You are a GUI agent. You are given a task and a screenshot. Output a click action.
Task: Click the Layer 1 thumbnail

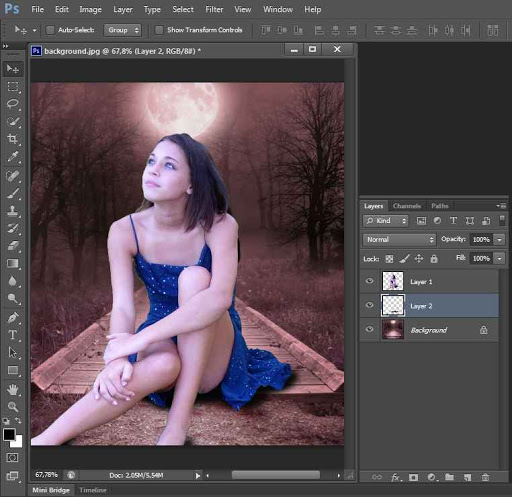click(393, 281)
